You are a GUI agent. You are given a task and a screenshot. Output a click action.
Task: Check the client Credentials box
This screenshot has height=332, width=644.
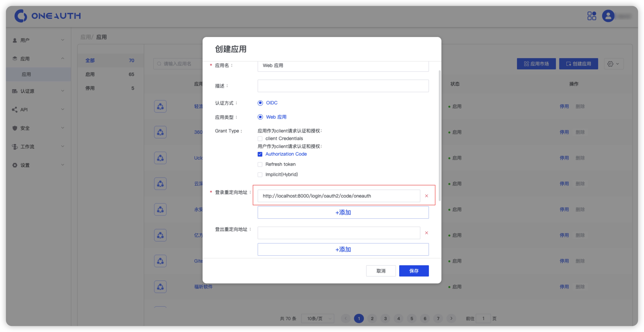(260, 139)
